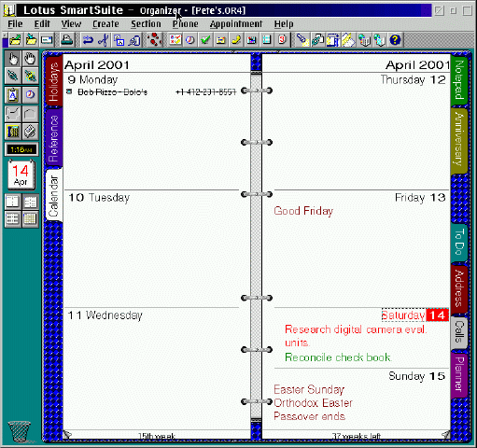Image resolution: width=477 pixels, height=448 pixels.
Task: Click the phone keypad dial icon
Action: pos(13,132)
